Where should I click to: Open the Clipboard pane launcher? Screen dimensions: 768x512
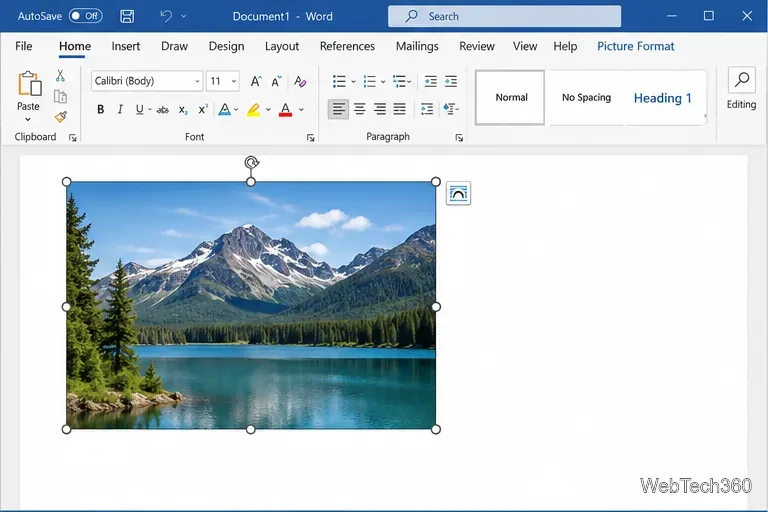click(72, 138)
